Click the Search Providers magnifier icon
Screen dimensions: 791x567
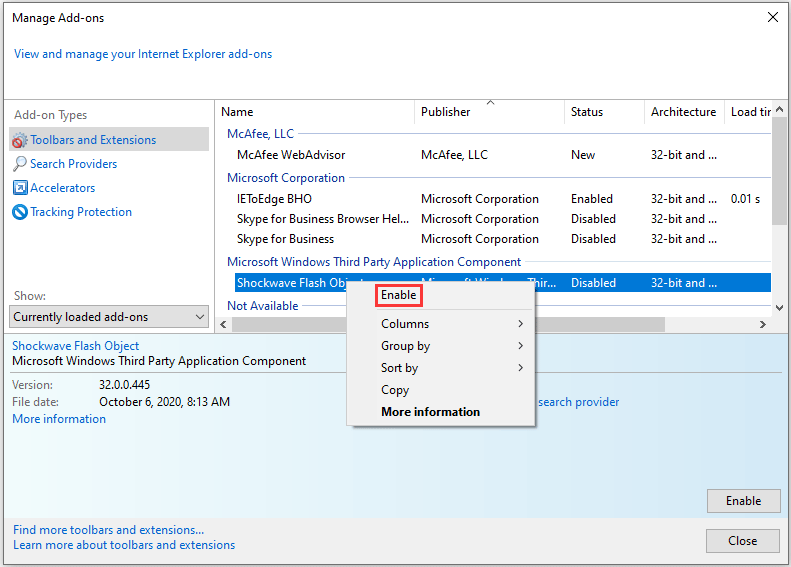coord(20,164)
